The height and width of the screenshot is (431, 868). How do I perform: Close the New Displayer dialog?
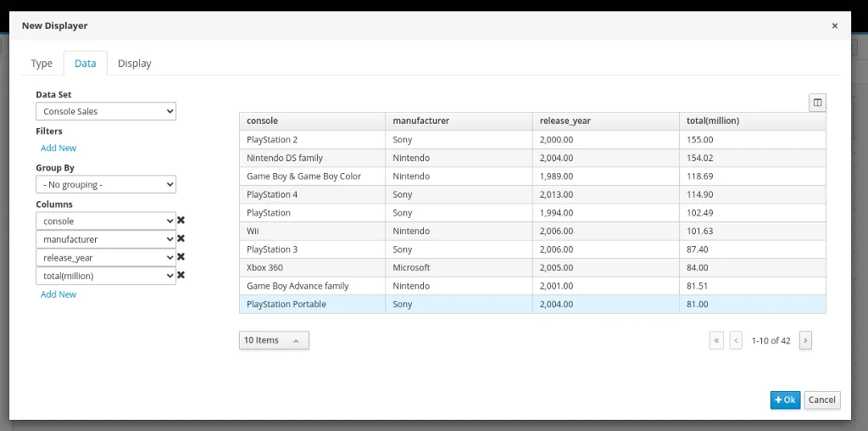click(835, 25)
